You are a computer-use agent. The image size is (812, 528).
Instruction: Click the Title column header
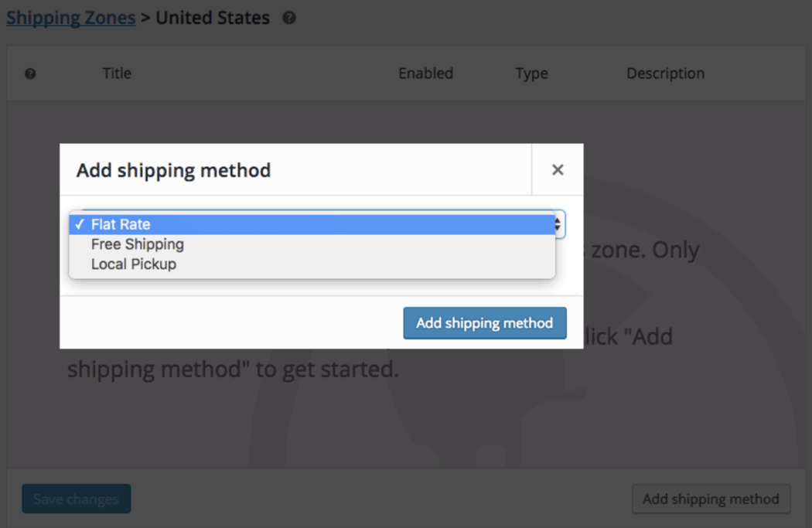pos(117,73)
